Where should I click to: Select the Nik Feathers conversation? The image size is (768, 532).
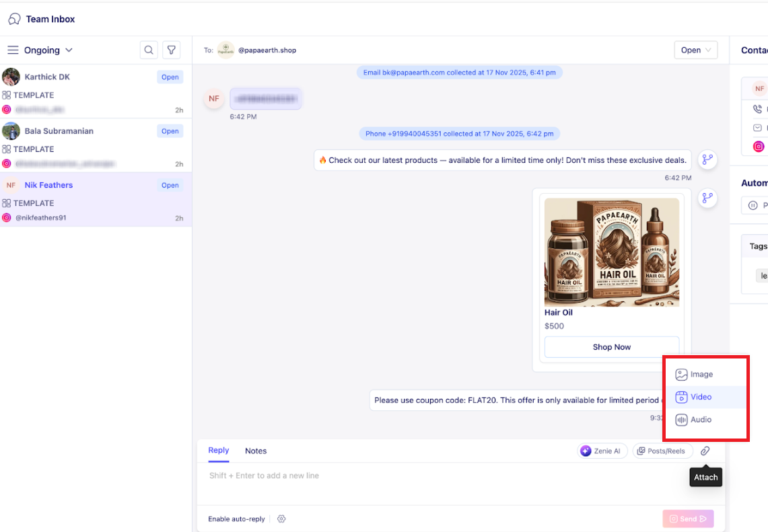(x=96, y=200)
